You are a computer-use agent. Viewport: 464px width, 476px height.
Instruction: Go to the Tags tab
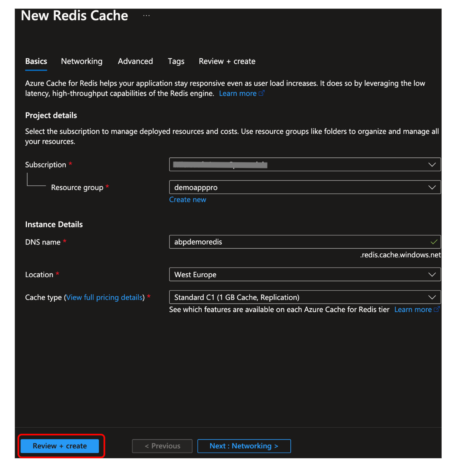click(x=176, y=61)
